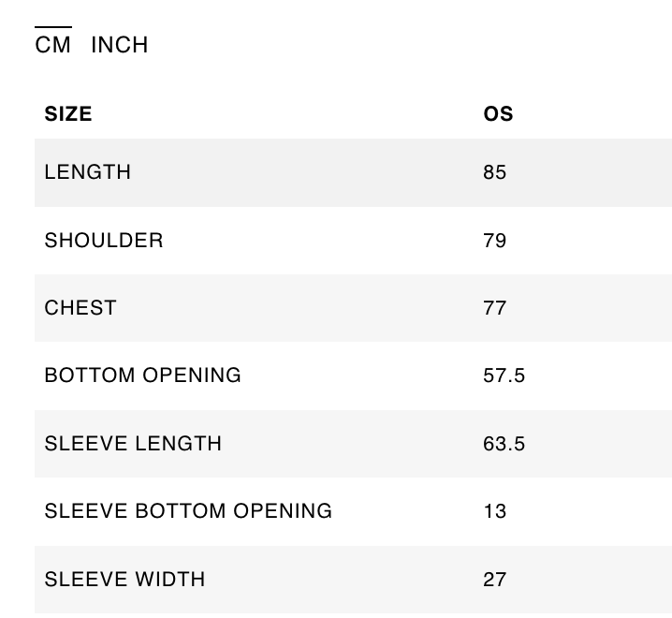
Task: Click the sleeve bottom opening value 13
Action: (495, 511)
